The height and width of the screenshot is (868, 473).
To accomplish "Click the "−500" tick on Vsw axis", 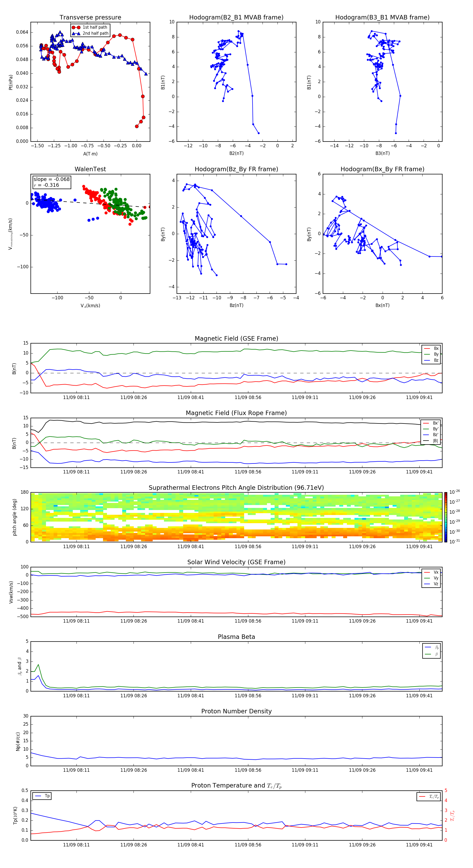I will (22, 617).
